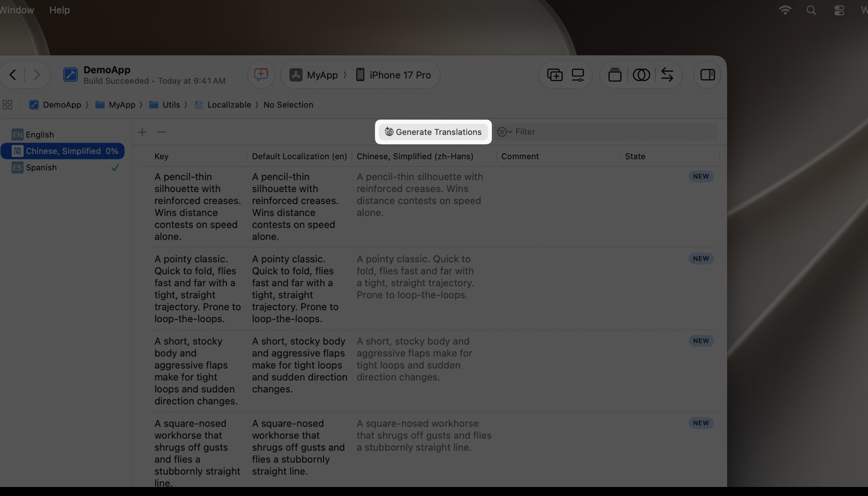The image size is (868, 496).
Task: Edit Chinese translation for pointy classic
Action: pos(415,277)
